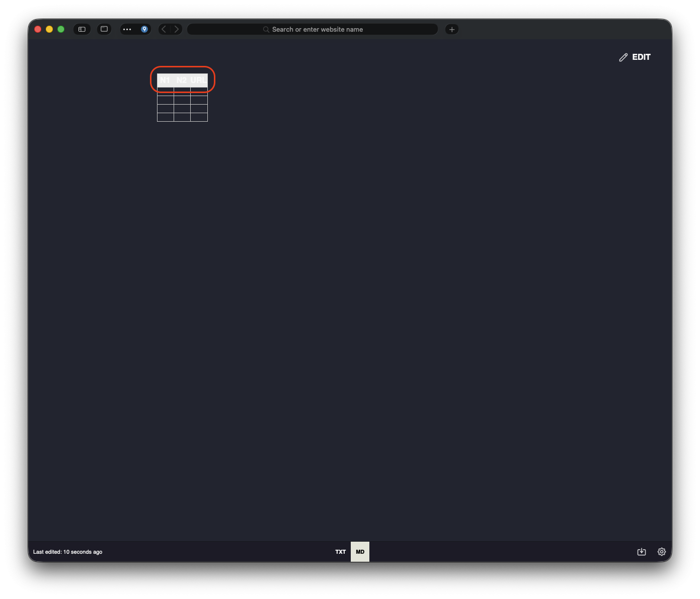Go back with the left chevron
Image resolution: width=700 pixels, height=599 pixels.
pyautogui.click(x=164, y=29)
